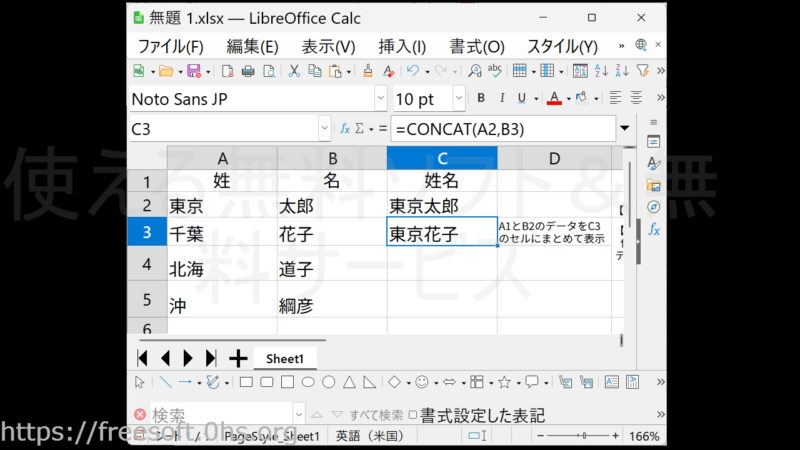This screenshot has height=450, width=800.
Task: Open the sidebar Gallery panel icon
Action: 654,185
